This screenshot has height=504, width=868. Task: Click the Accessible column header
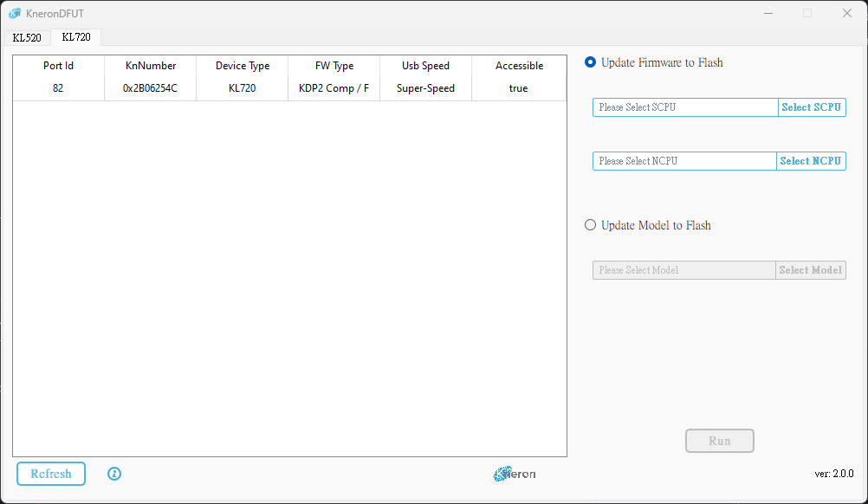(x=519, y=66)
